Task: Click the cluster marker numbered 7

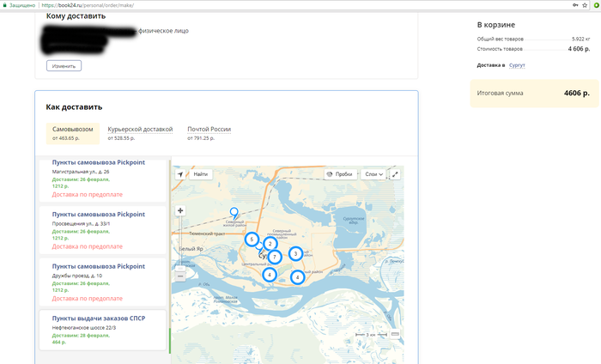Action: [x=275, y=257]
